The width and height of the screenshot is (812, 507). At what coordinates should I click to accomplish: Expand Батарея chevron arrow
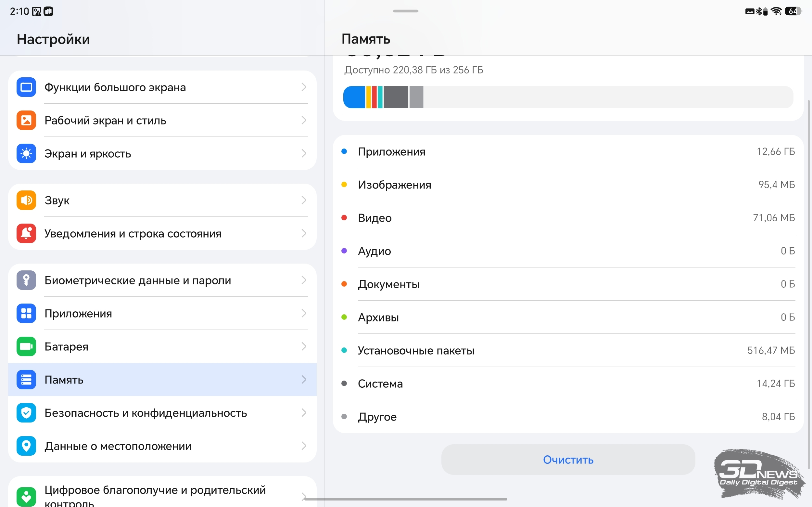[x=304, y=346]
